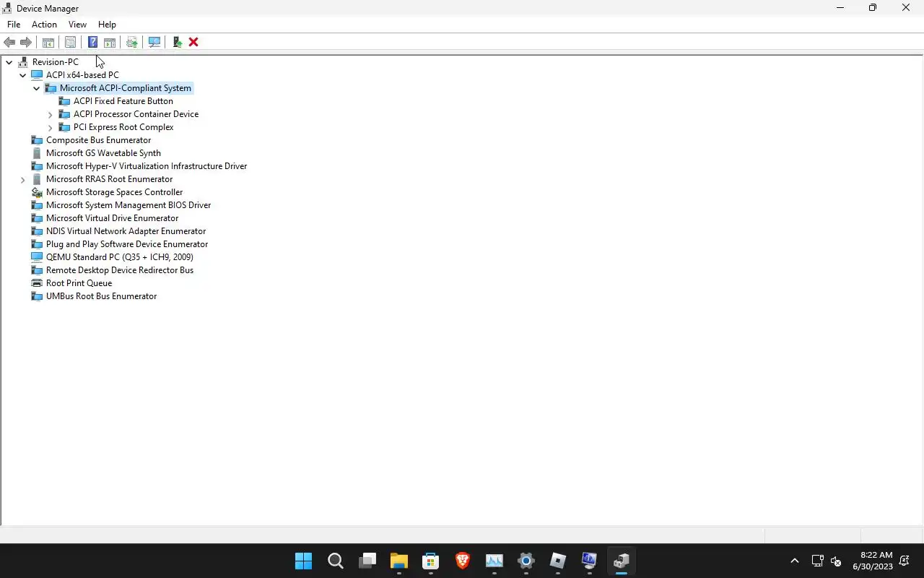Switch to Device Manager taskbar button
Screen dimensions: 924x578
pyautogui.click(x=622, y=561)
